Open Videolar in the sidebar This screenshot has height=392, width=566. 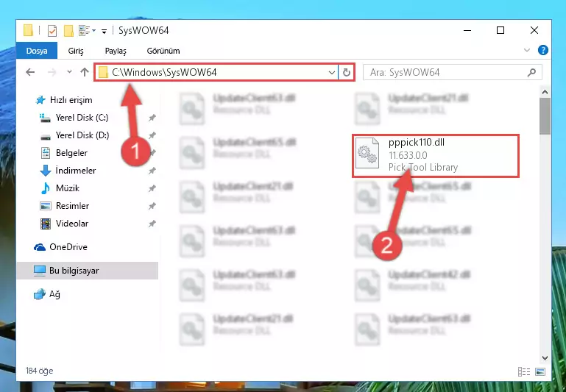coord(72,224)
